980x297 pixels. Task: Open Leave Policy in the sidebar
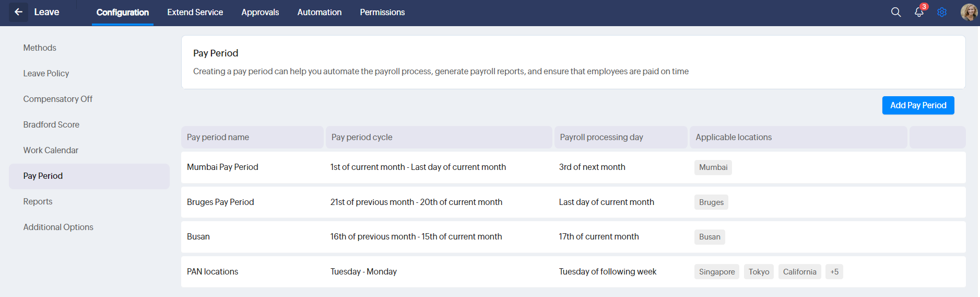46,73
